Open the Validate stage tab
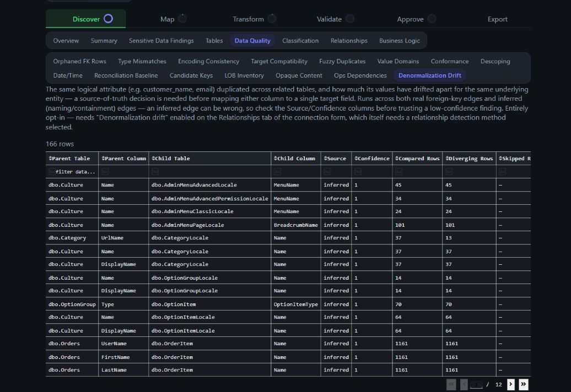 pyautogui.click(x=335, y=19)
